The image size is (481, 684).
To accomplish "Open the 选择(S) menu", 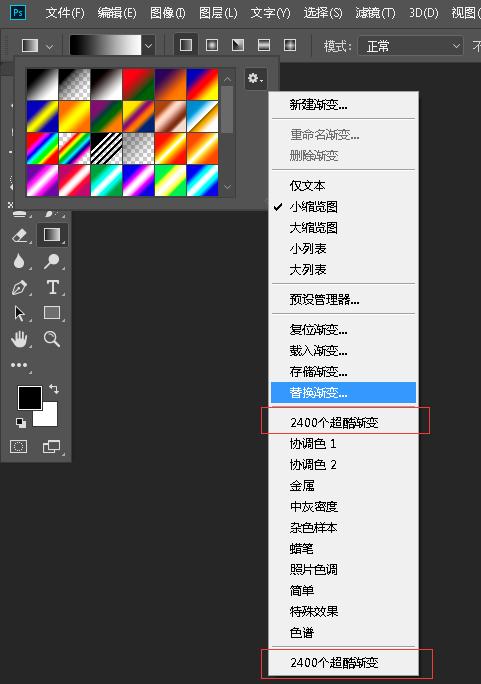I will coord(323,13).
